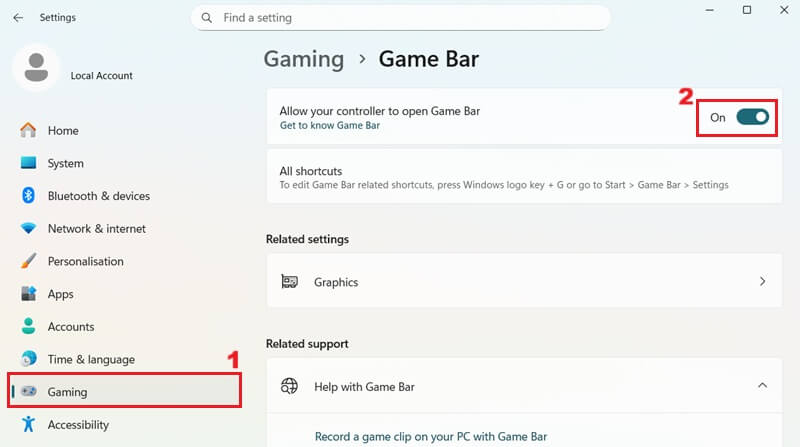
Task: Go to Time & language
Action: point(124,359)
